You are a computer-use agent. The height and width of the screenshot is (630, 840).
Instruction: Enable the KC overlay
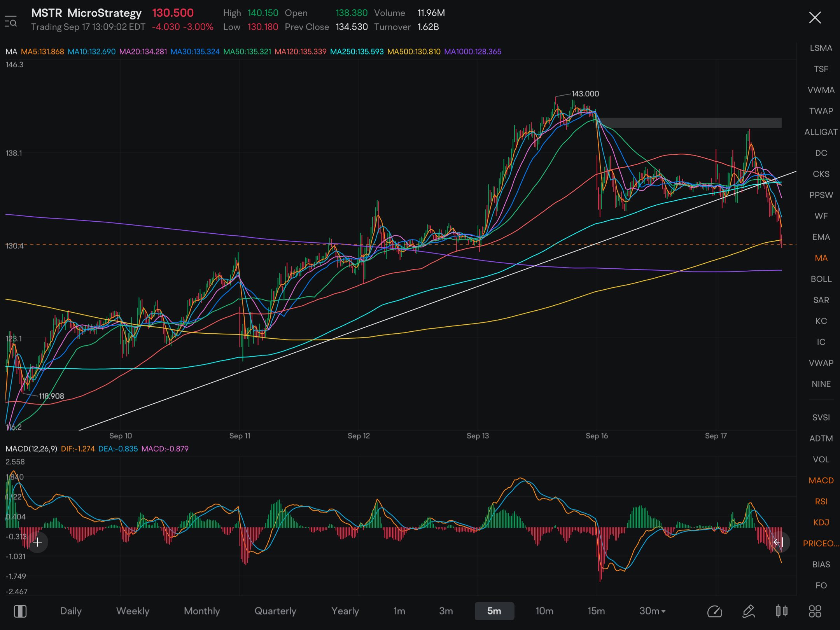(821, 321)
